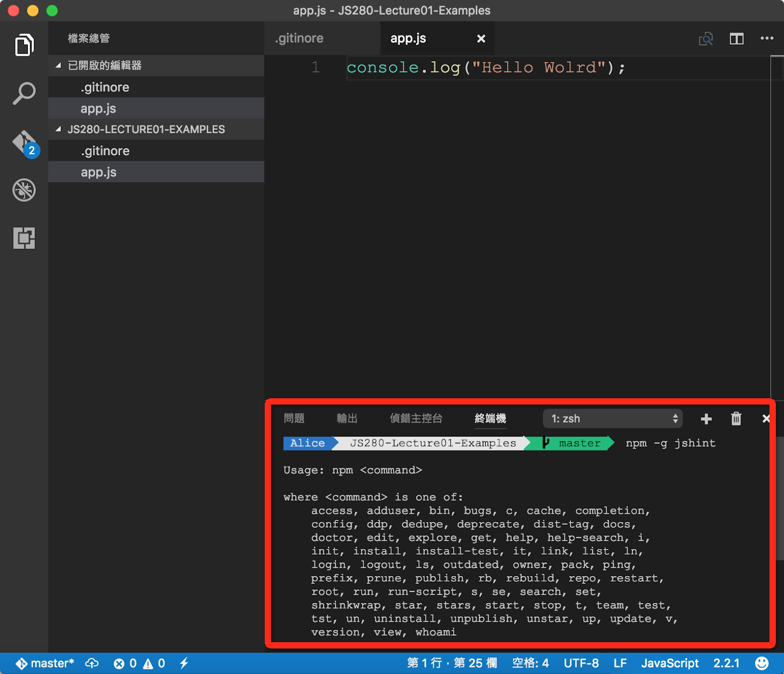The image size is (784, 674).
Task: Select the 終端機 panel tab
Action: click(x=490, y=418)
